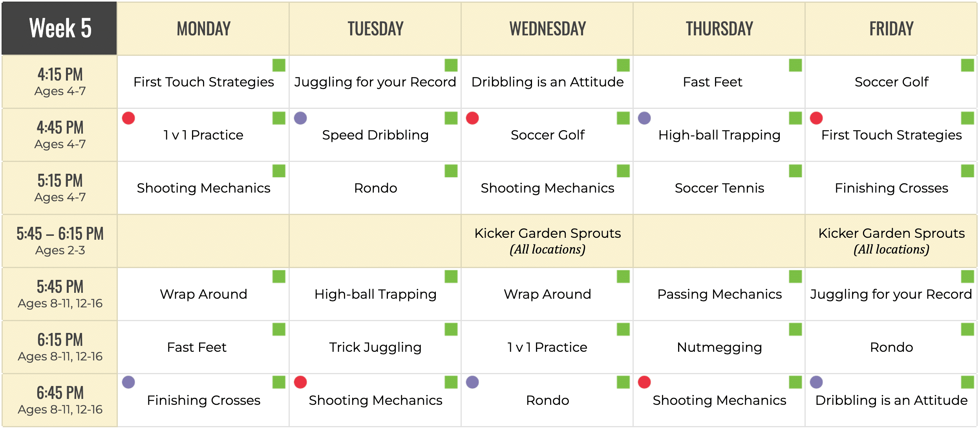Click the purple dot beside Speed Dribbling

300,118
